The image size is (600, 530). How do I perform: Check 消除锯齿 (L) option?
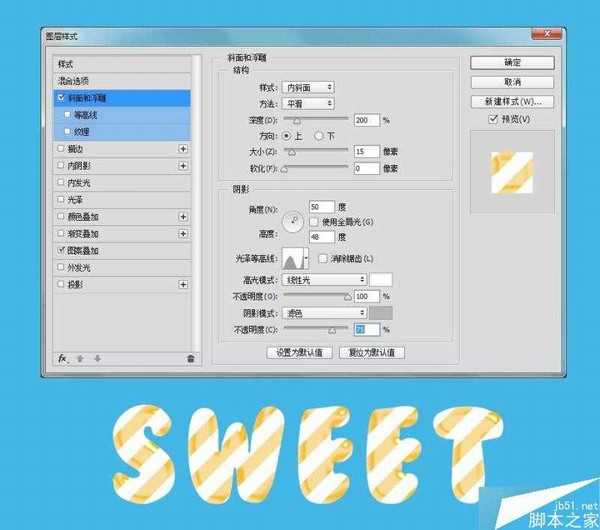(323, 259)
